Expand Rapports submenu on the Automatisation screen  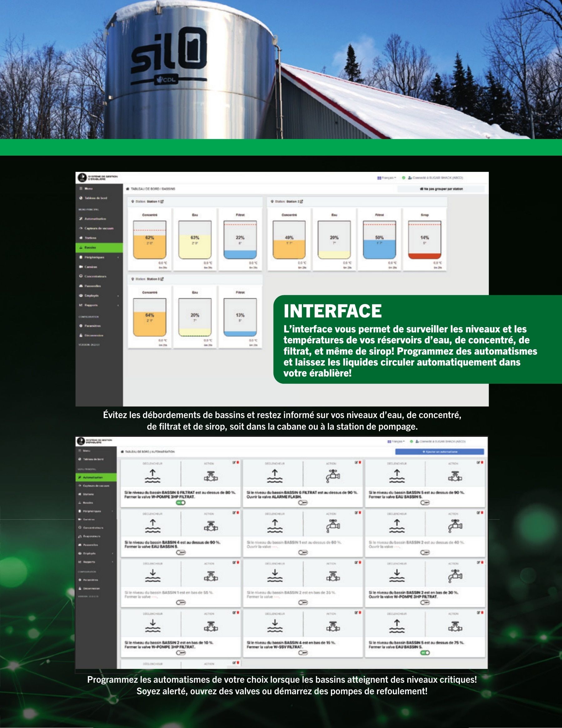[96, 562]
